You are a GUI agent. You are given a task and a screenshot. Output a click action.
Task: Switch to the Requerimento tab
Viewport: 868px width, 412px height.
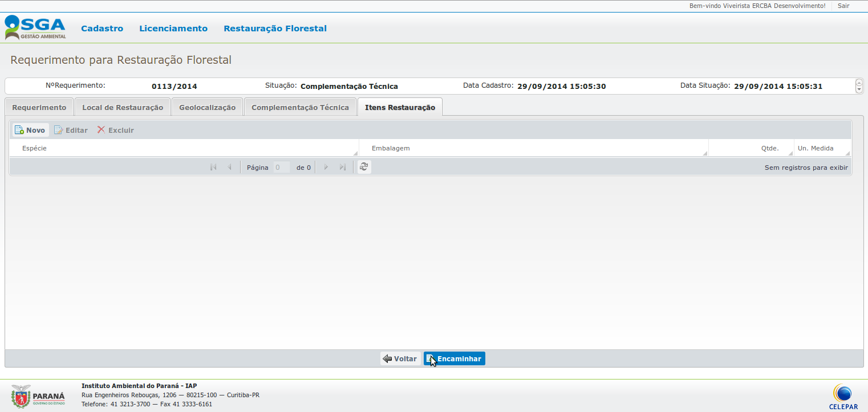(39, 107)
